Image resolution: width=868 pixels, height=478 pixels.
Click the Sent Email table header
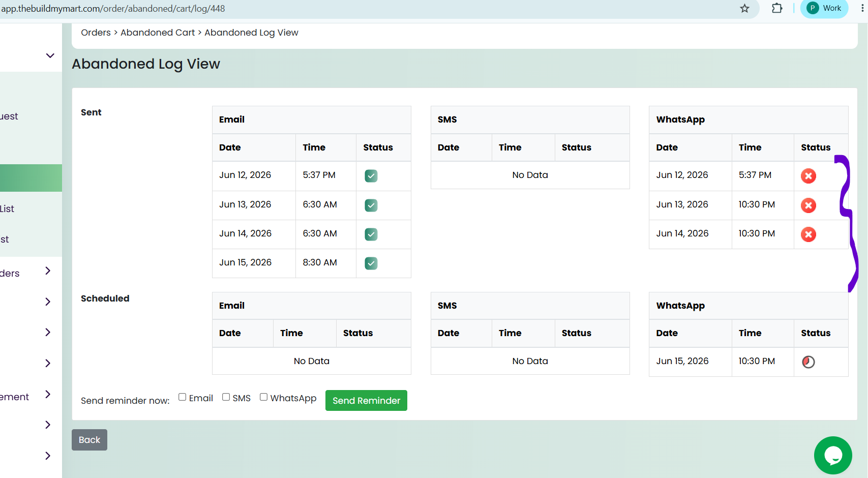point(311,119)
